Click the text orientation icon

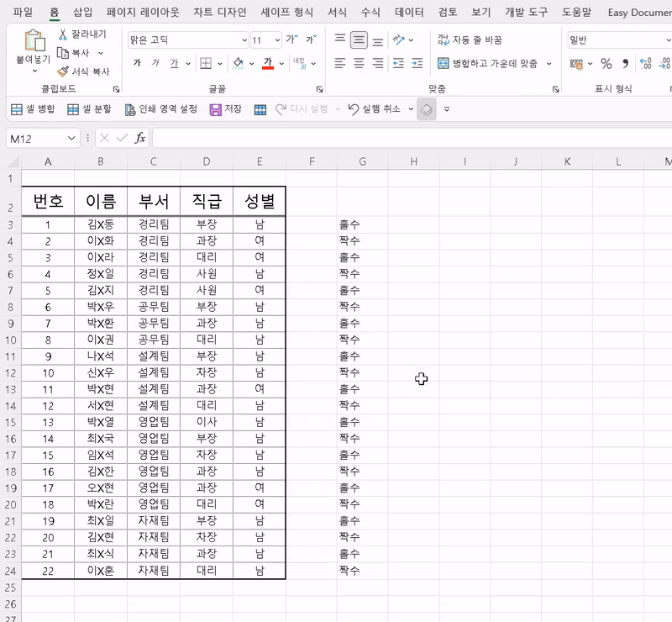point(398,40)
